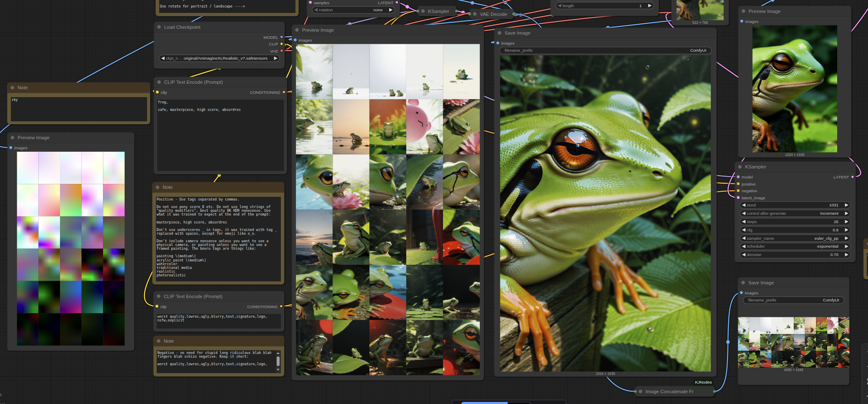Click the Image Concatenate node's title dot
Viewport: 868px width, 404px height.
pos(640,391)
